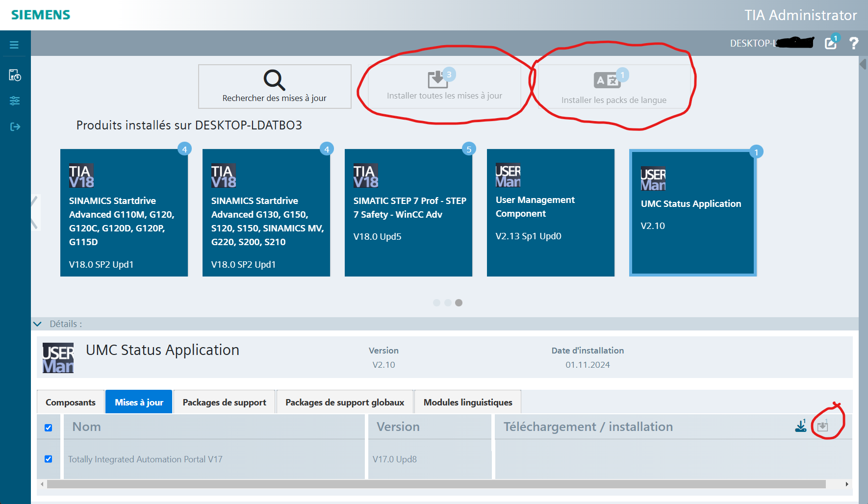Click the logout sidebar icon

(15, 127)
